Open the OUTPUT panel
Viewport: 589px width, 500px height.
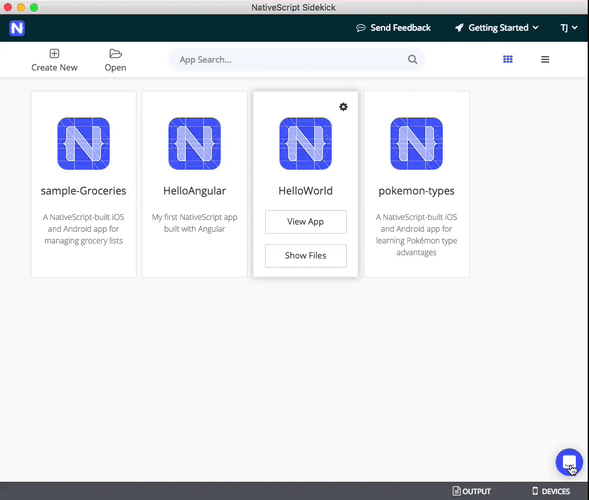472,491
